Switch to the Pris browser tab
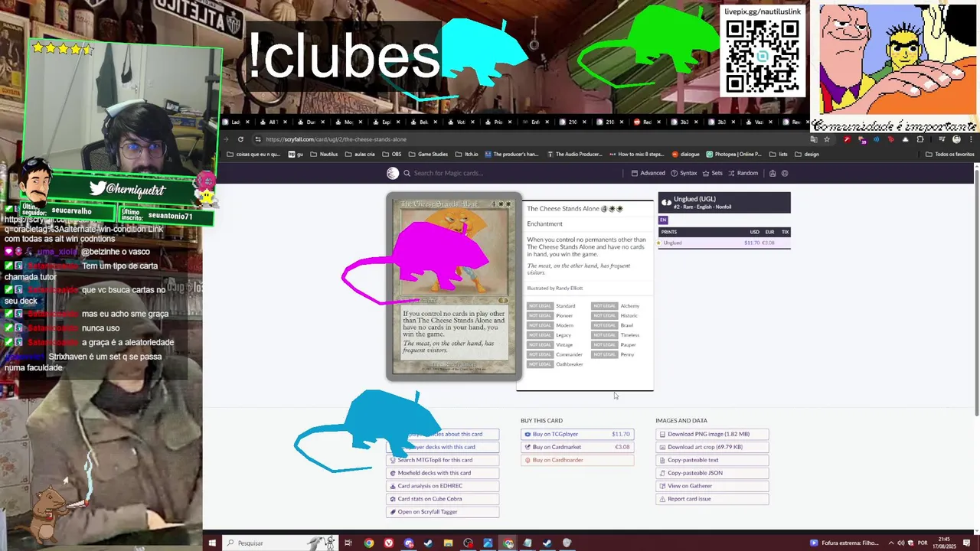 pos(498,122)
